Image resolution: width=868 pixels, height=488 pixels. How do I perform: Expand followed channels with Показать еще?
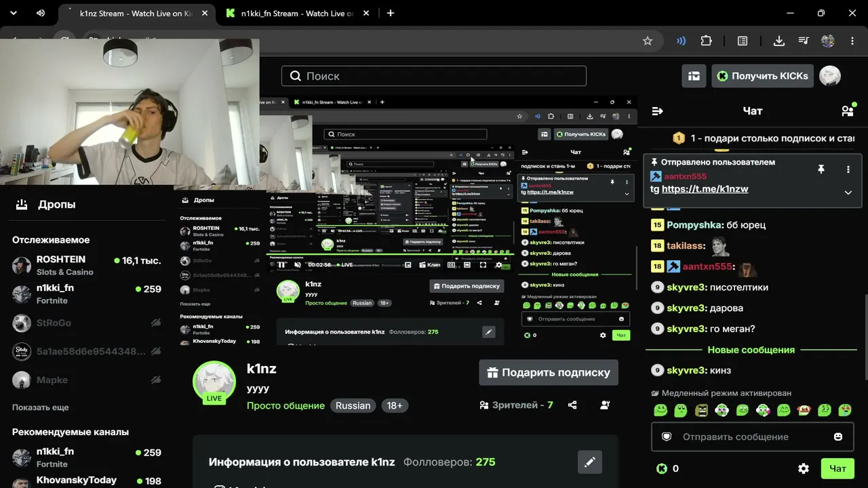click(41, 407)
